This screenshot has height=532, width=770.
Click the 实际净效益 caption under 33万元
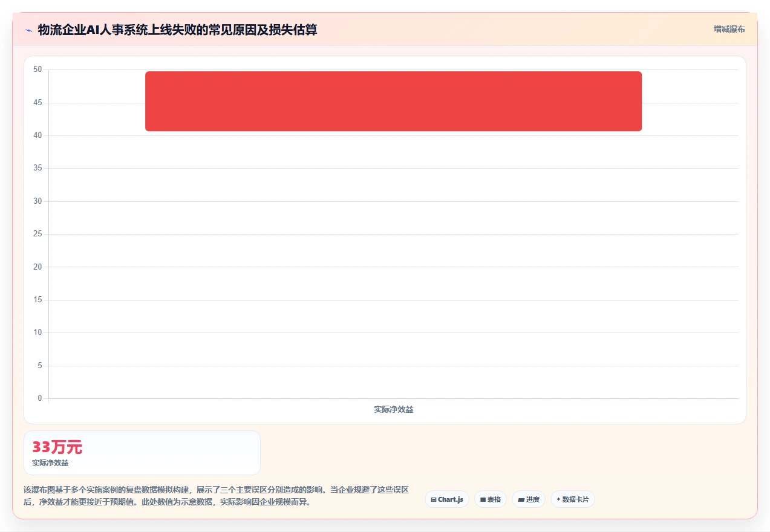click(x=50, y=463)
